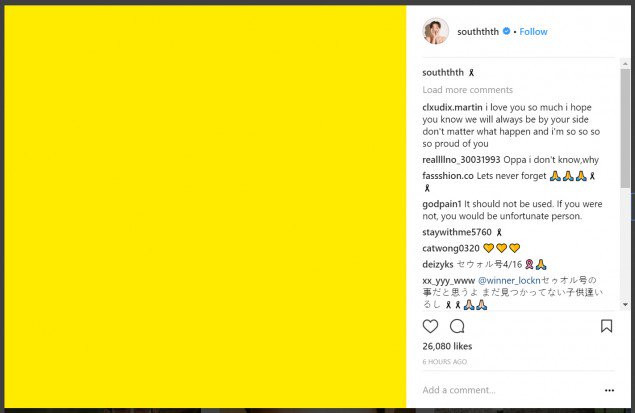Focus the Add a comment field
Image resolution: width=635 pixels, height=413 pixels.
coord(500,390)
